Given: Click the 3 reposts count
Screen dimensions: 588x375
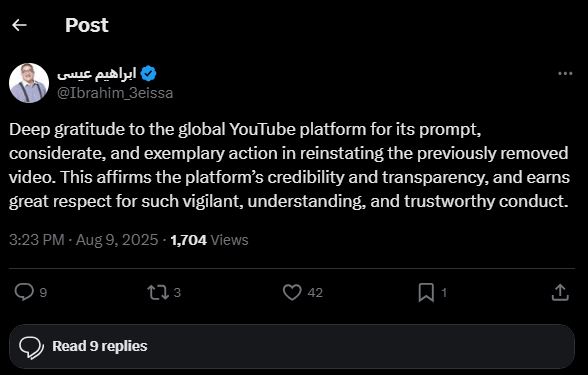Looking at the screenshot, I should tap(177, 293).
